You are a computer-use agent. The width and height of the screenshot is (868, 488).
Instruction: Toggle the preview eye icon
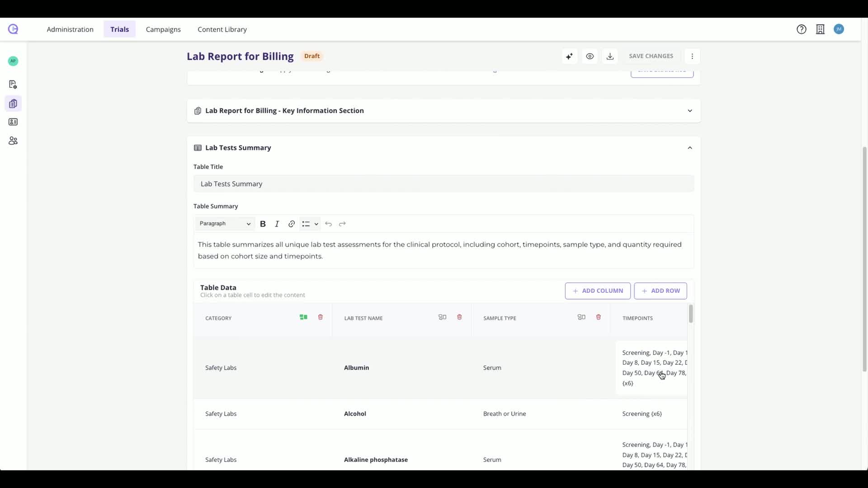click(x=590, y=56)
